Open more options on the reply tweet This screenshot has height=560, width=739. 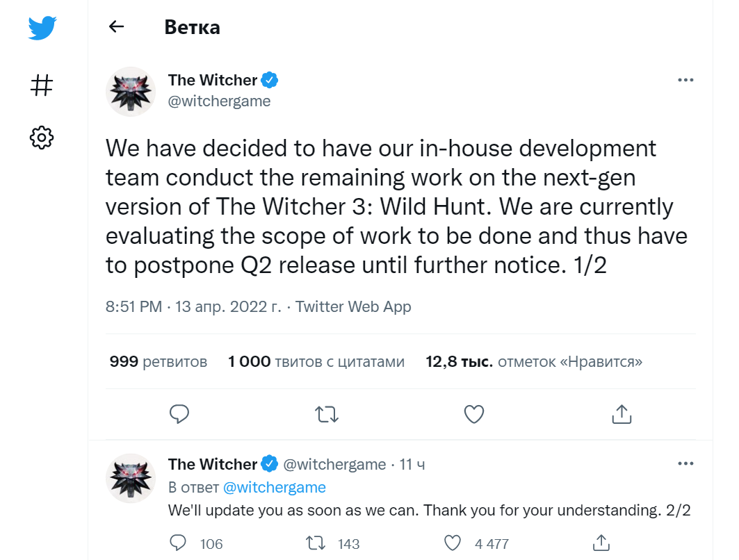685,463
